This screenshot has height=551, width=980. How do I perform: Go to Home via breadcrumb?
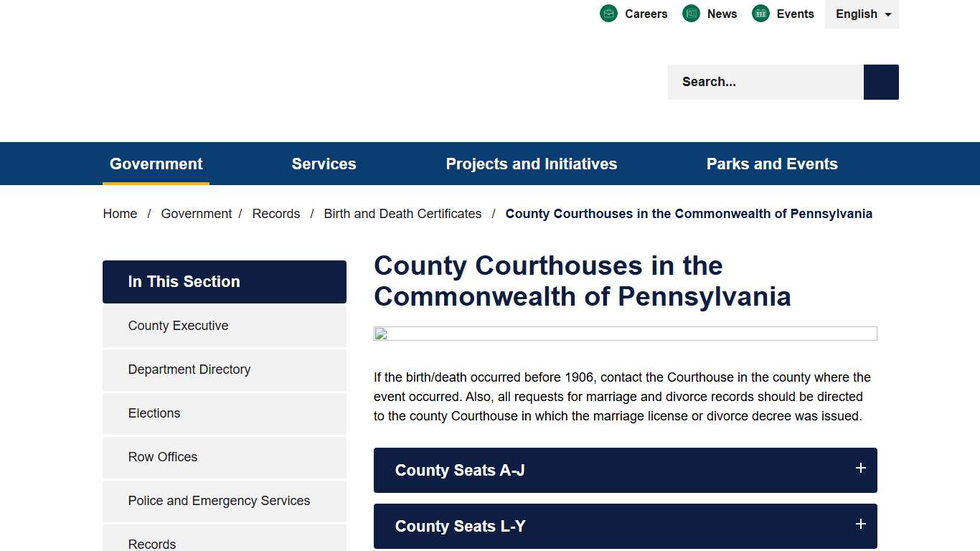click(x=120, y=213)
